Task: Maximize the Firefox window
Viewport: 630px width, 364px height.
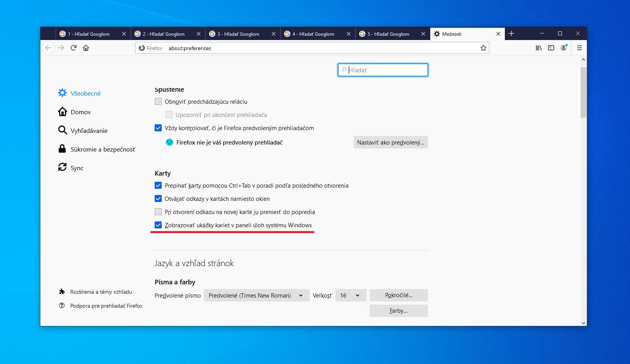Action: point(560,34)
